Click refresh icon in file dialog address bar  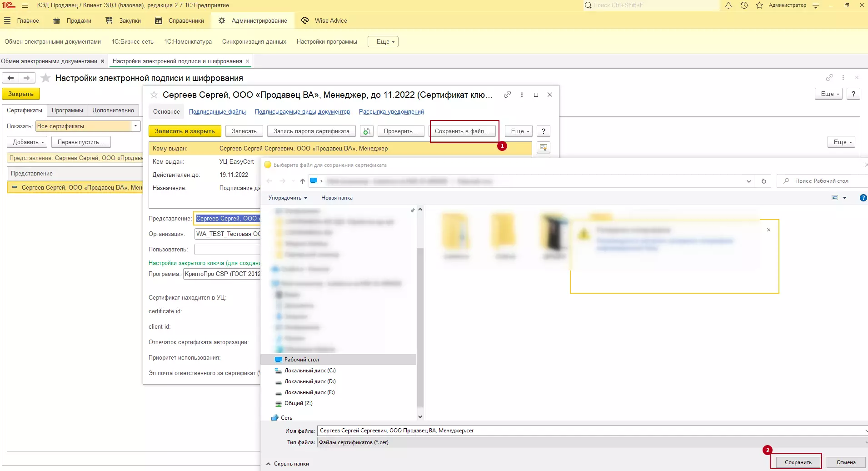coord(764,181)
